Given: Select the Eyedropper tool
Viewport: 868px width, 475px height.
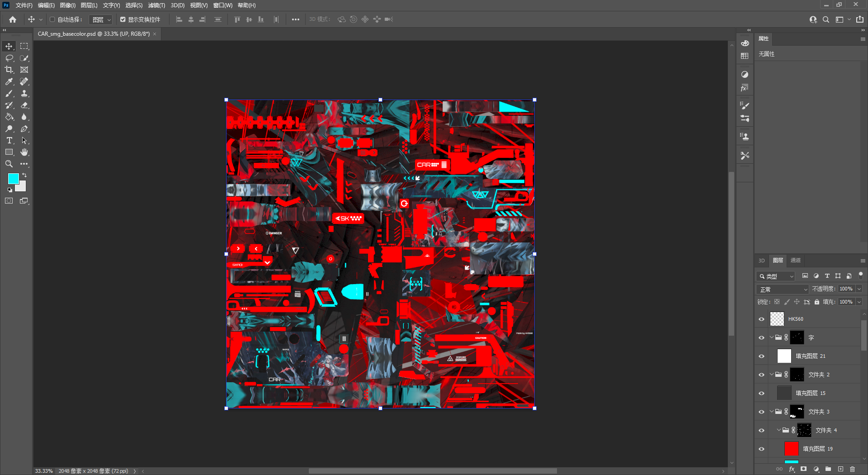Looking at the screenshot, I should [x=9, y=81].
